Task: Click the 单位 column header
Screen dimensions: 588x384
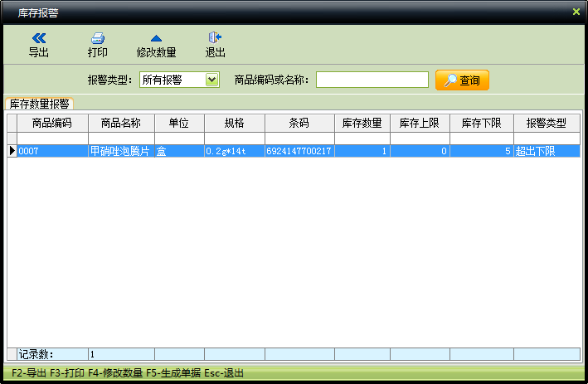Action: (179, 123)
